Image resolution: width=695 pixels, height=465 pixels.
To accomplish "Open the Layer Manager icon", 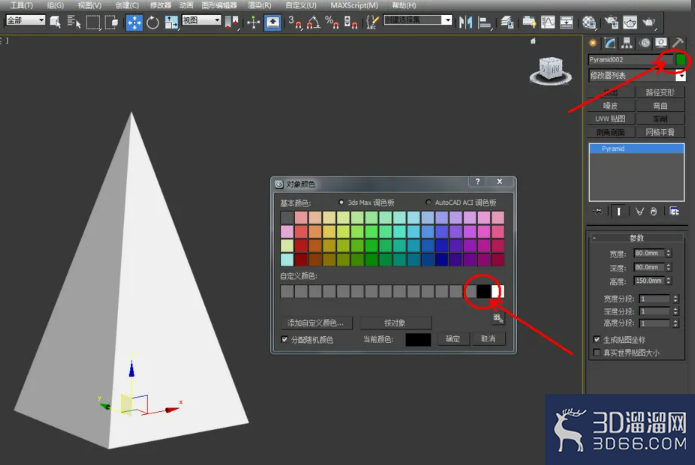I will pyautogui.click(x=507, y=22).
